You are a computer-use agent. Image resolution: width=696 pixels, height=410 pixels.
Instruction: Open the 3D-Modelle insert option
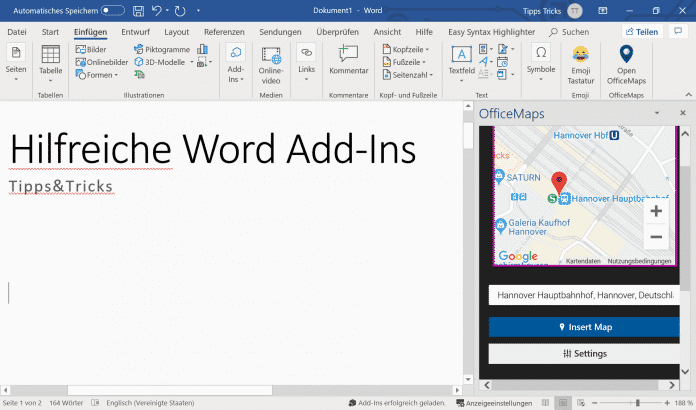point(163,62)
